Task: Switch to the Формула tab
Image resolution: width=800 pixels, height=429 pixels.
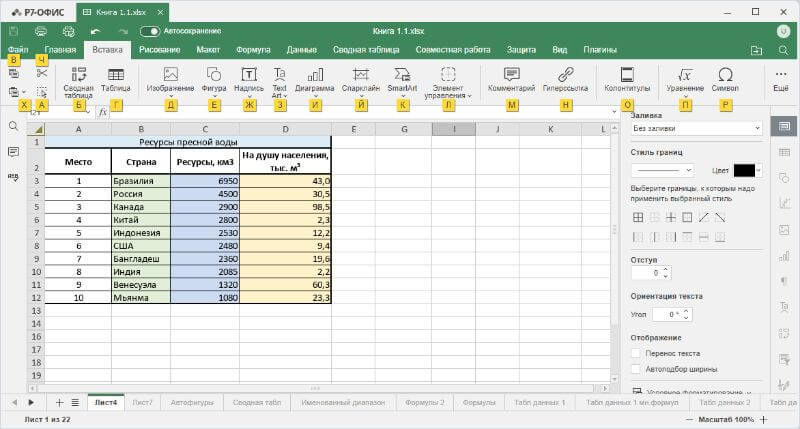Action: (253, 50)
